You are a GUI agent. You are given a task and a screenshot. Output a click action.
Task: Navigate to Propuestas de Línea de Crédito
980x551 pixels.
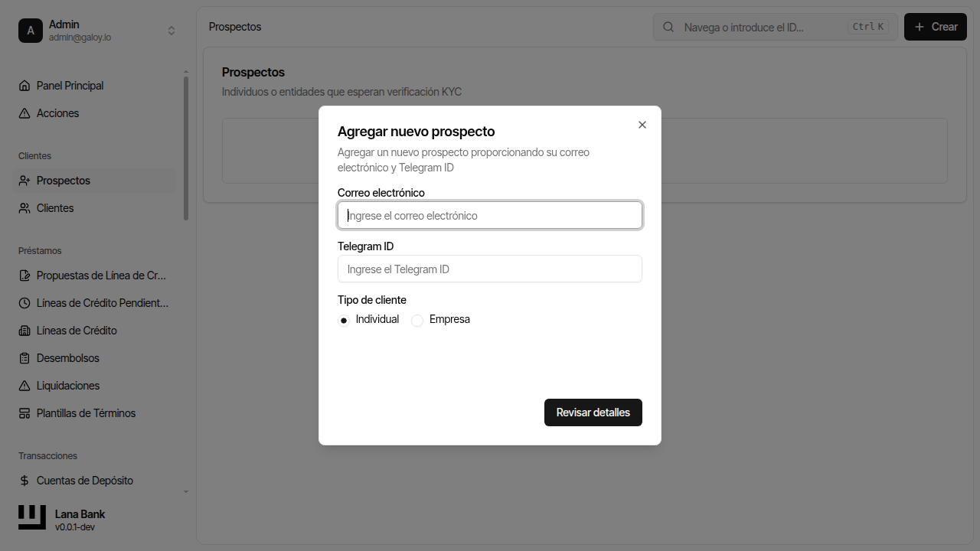(93, 275)
